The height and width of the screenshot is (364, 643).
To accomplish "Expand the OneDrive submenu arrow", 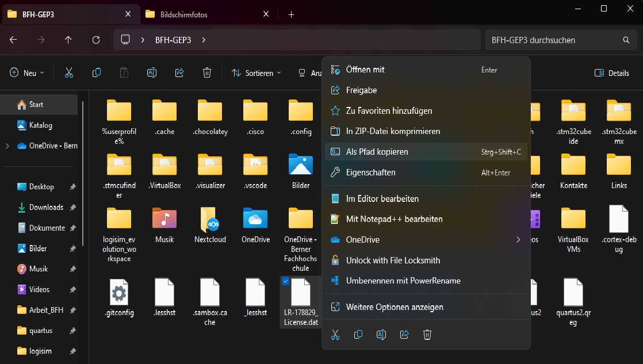I will pyautogui.click(x=518, y=240).
